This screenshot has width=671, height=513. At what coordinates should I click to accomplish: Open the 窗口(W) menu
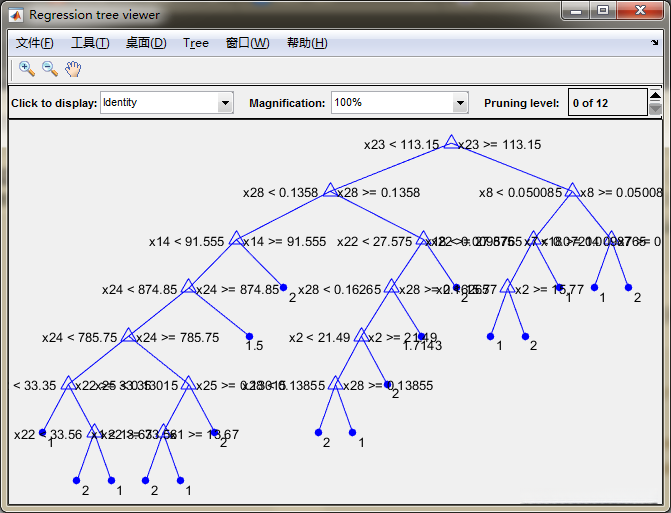[248, 43]
